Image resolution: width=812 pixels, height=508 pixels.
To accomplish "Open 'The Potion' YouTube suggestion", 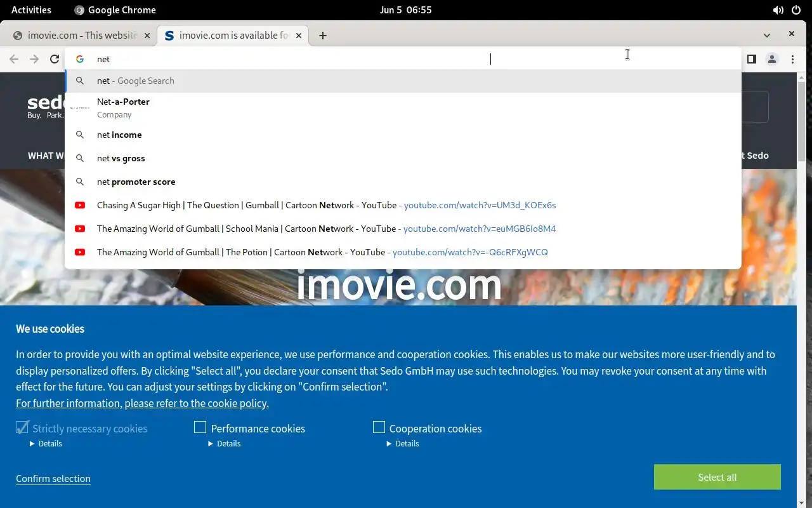I will click(403, 252).
